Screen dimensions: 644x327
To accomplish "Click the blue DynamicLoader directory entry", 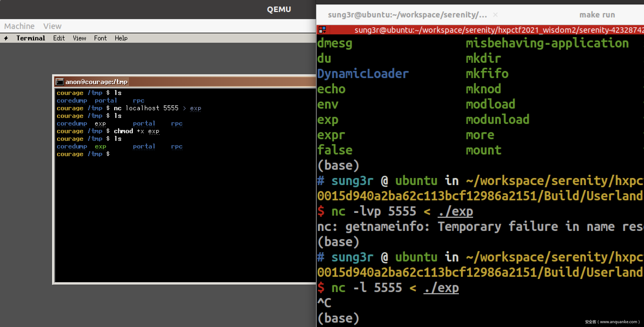I will (363, 74).
